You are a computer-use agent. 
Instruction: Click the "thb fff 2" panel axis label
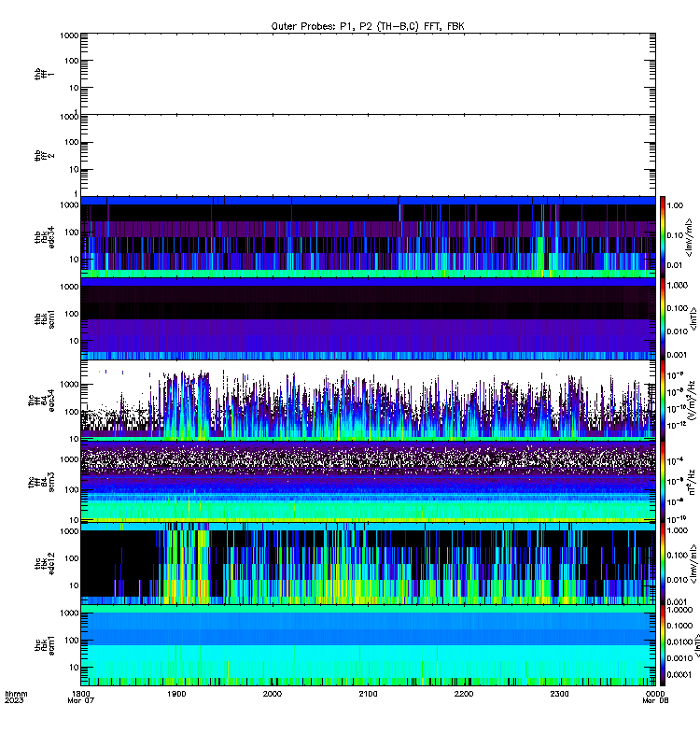pyautogui.click(x=44, y=155)
